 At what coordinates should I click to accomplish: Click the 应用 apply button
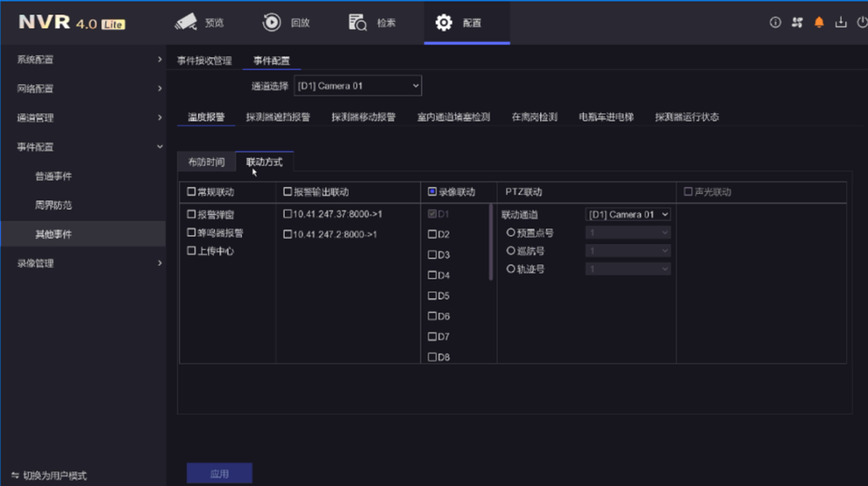[x=219, y=474]
